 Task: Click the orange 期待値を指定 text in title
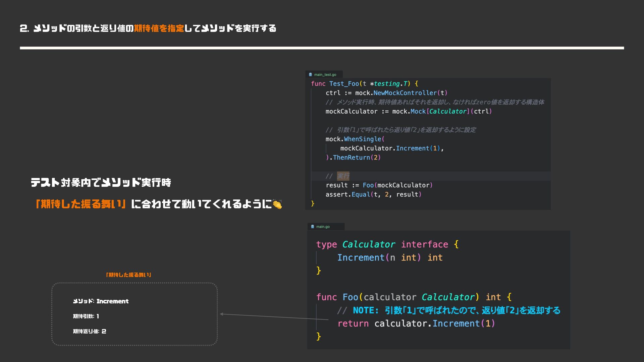[159, 28]
